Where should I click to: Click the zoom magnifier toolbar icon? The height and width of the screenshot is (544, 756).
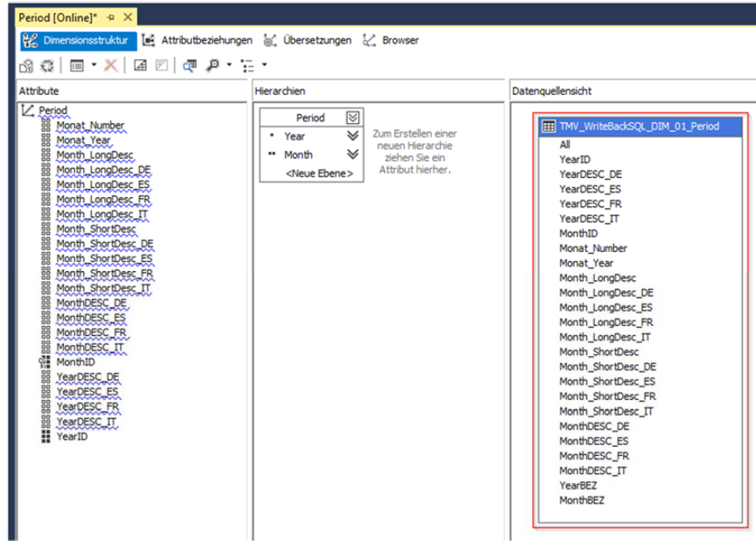[213, 64]
